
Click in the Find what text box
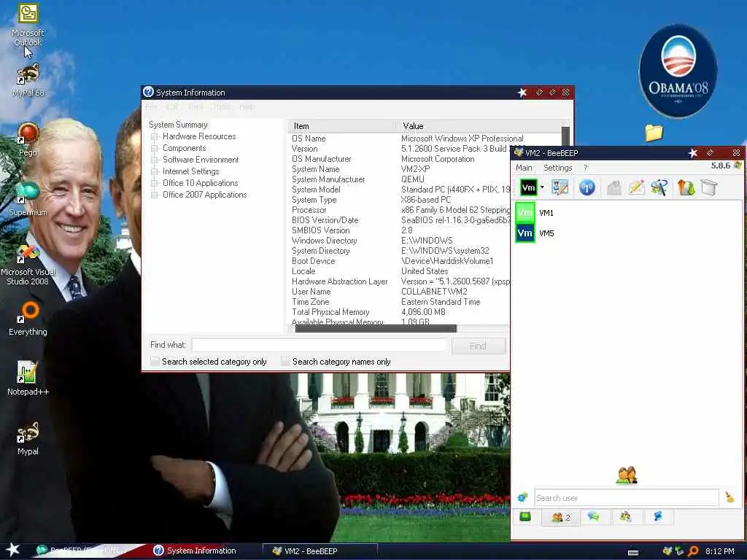pyautogui.click(x=320, y=345)
